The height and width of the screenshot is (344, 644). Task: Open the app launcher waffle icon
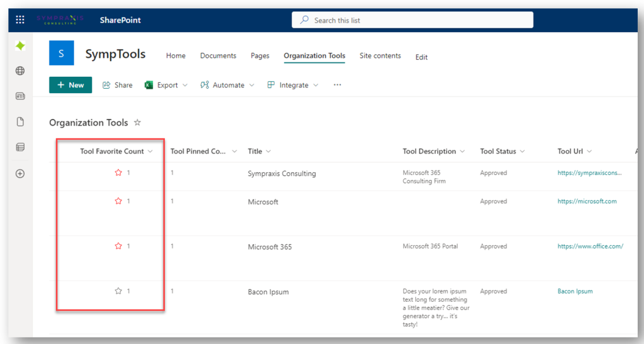[x=19, y=19]
